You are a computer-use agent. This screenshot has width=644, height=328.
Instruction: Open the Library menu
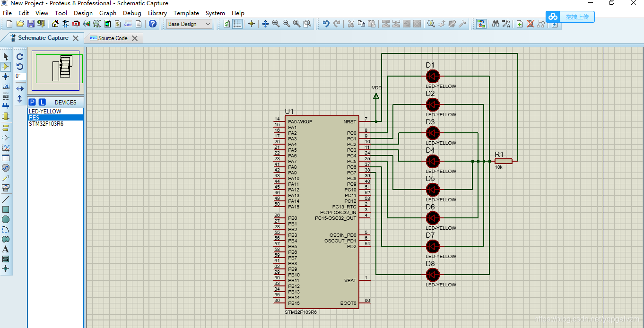click(x=157, y=13)
